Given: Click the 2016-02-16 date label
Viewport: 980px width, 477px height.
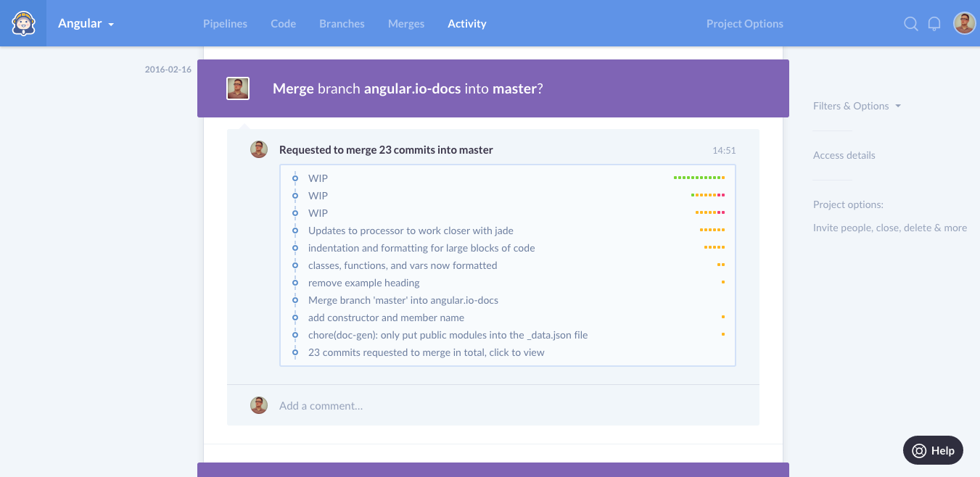Looking at the screenshot, I should point(168,70).
